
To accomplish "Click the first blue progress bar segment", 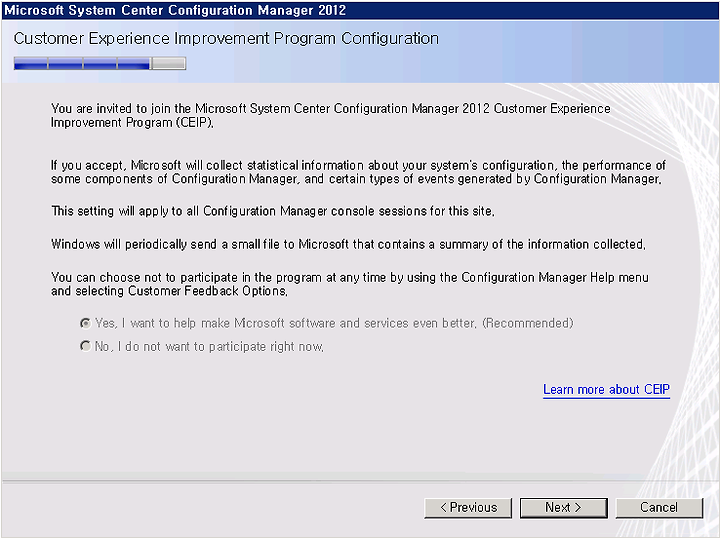I will click(31, 63).
